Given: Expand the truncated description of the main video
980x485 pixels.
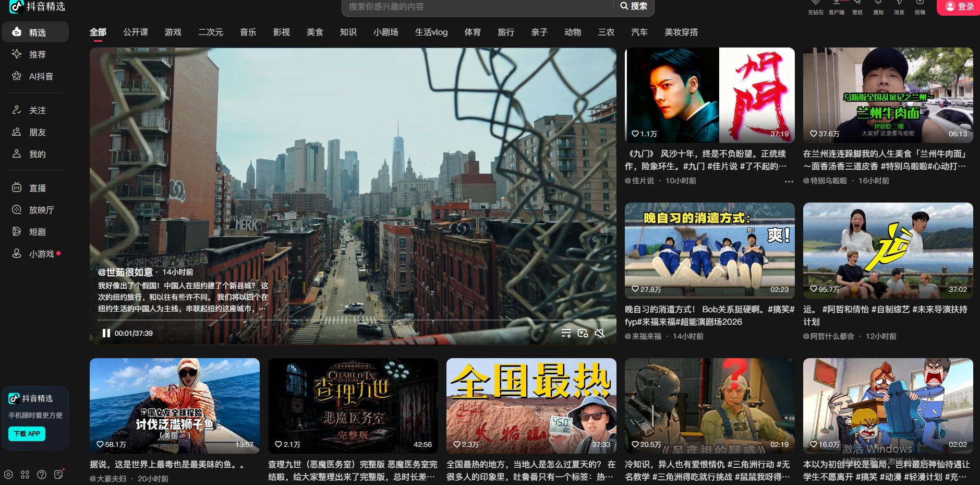Looking at the screenshot, I should [263, 309].
